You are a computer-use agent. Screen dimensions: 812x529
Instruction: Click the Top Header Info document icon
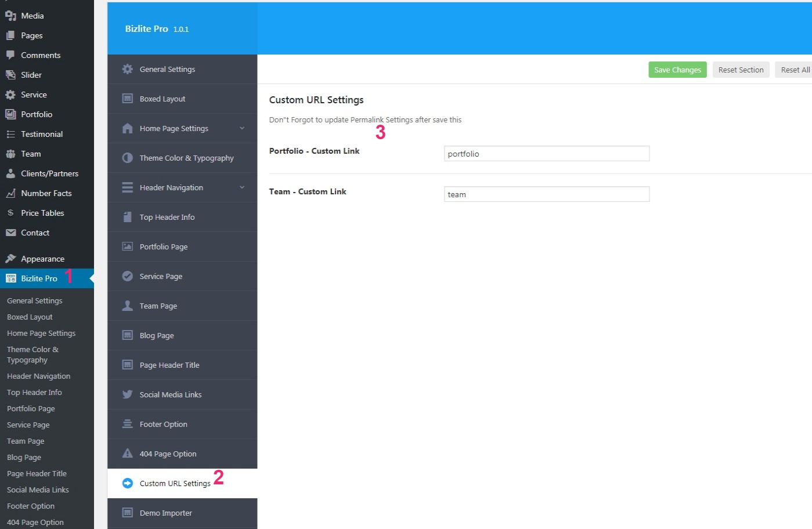(128, 217)
